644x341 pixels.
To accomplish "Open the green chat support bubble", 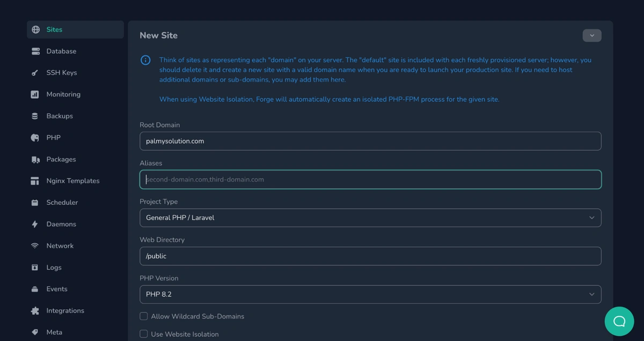I will [x=619, y=321].
